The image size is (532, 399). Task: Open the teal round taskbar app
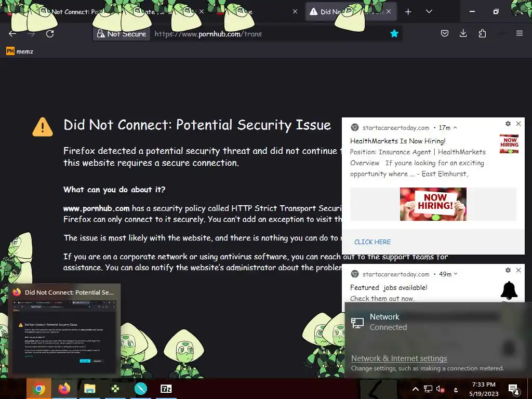140,389
